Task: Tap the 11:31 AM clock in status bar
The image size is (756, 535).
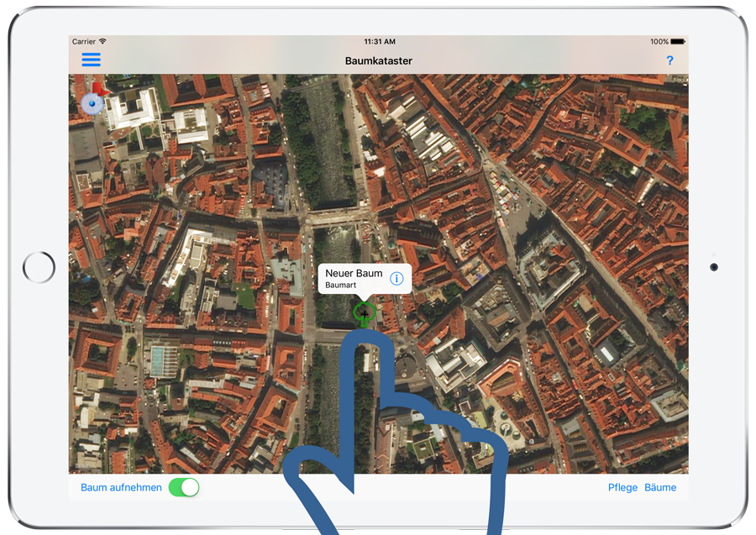Action: [x=380, y=41]
